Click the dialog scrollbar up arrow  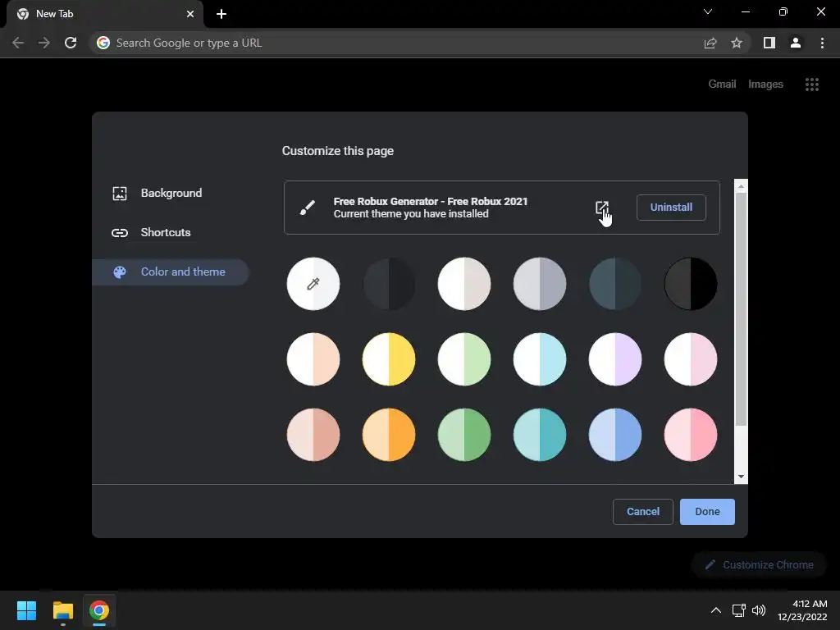(x=741, y=186)
